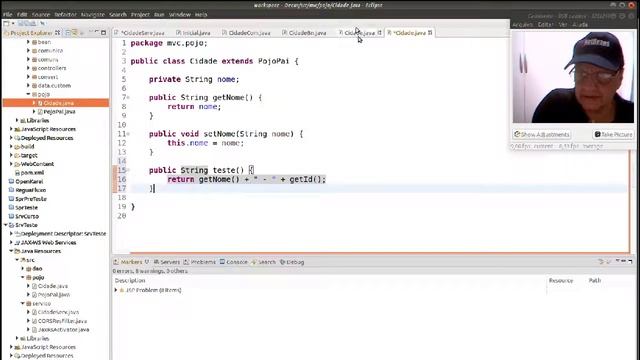Image resolution: width=640 pixels, height=360 pixels.
Task: Expand the build folder
Action: point(11,147)
